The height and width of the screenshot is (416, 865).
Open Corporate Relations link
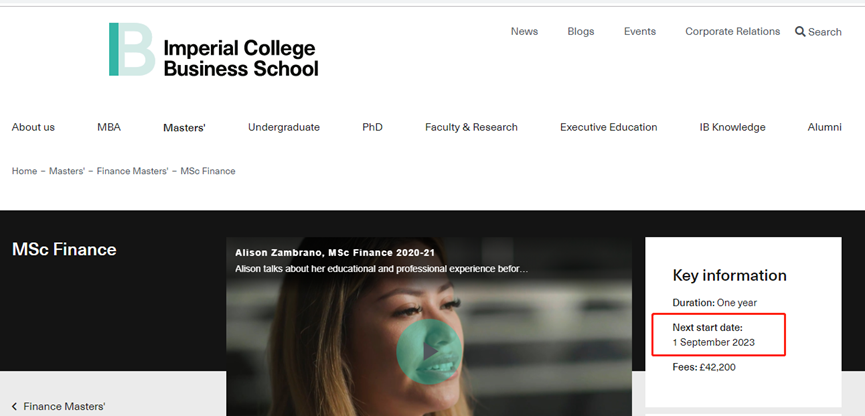tap(733, 31)
